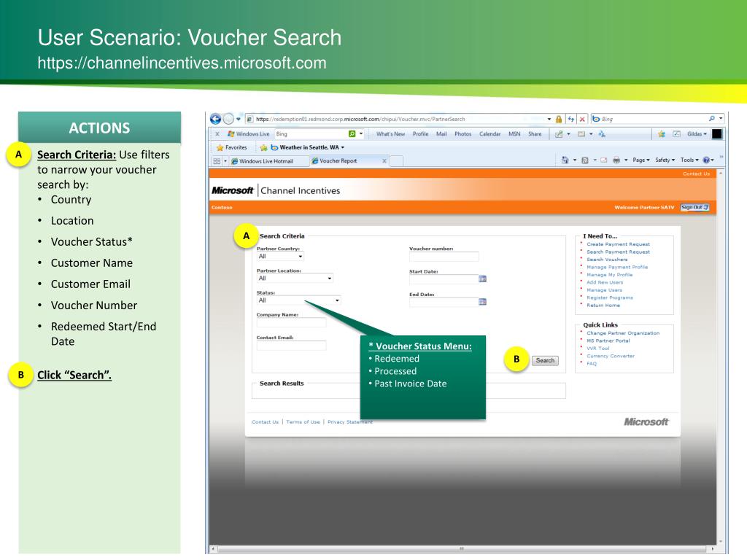This screenshot has height=560, width=747.
Task: Click MSN in the Windows Live toolbar
Action: coord(514,134)
